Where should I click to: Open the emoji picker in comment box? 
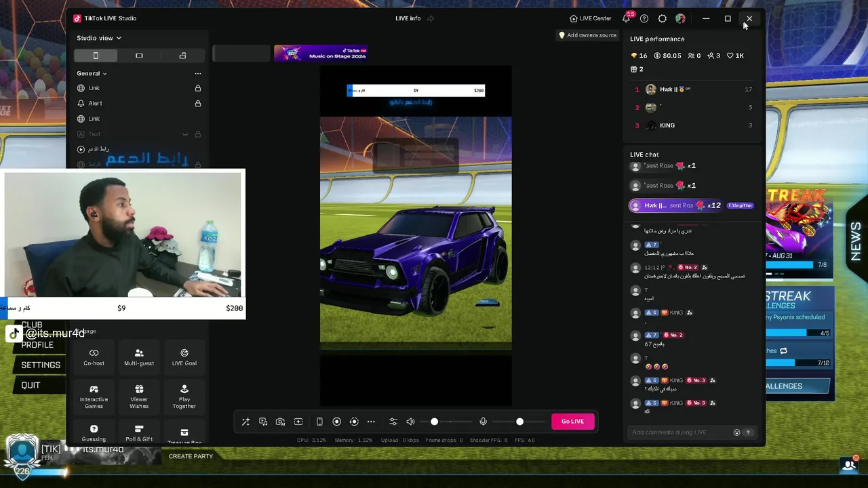pos(736,432)
